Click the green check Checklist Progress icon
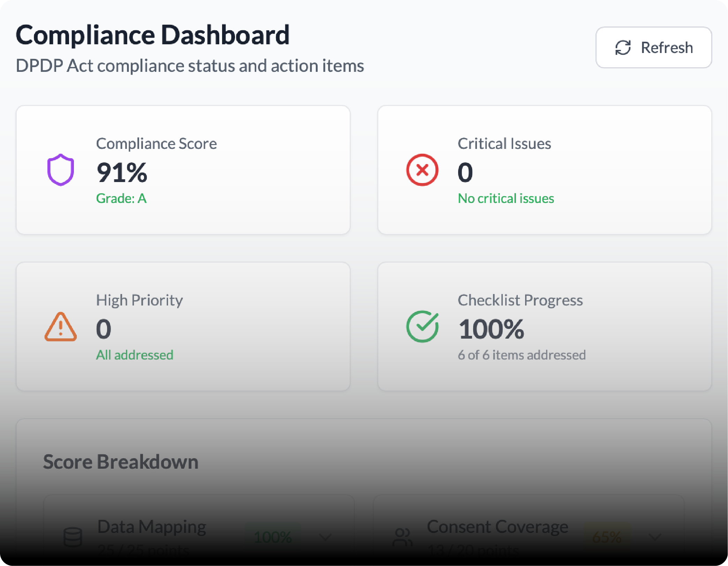728x566 pixels. [x=422, y=326]
